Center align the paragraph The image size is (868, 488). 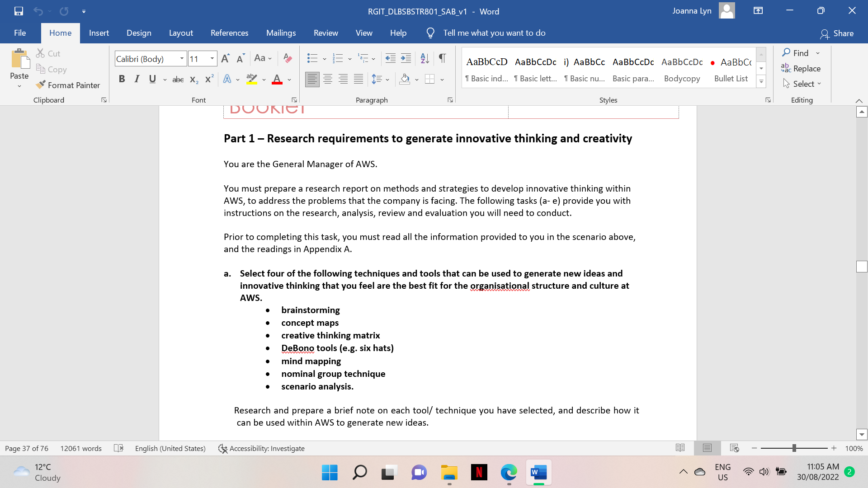pyautogui.click(x=328, y=80)
